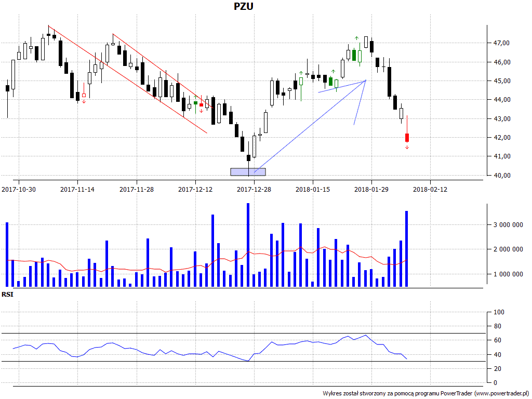Image resolution: width=532 pixels, height=399 pixels.
Task: Click the 42,00 price axis label
Action: point(501,137)
